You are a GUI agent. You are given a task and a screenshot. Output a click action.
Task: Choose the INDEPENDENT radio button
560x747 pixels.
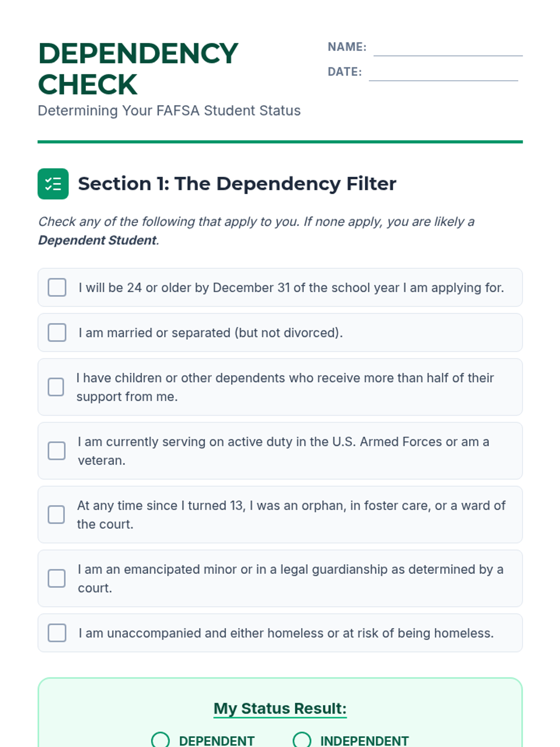click(x=302, y=740)
